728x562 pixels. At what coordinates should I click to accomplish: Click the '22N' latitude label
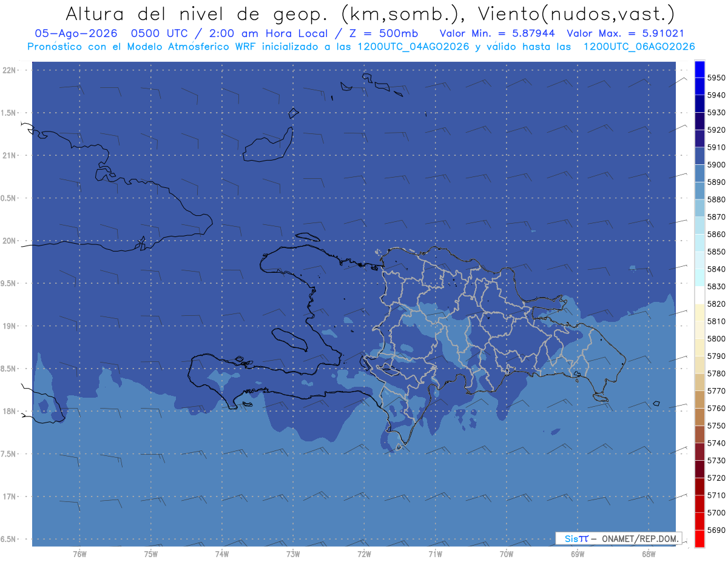(10, 70)
